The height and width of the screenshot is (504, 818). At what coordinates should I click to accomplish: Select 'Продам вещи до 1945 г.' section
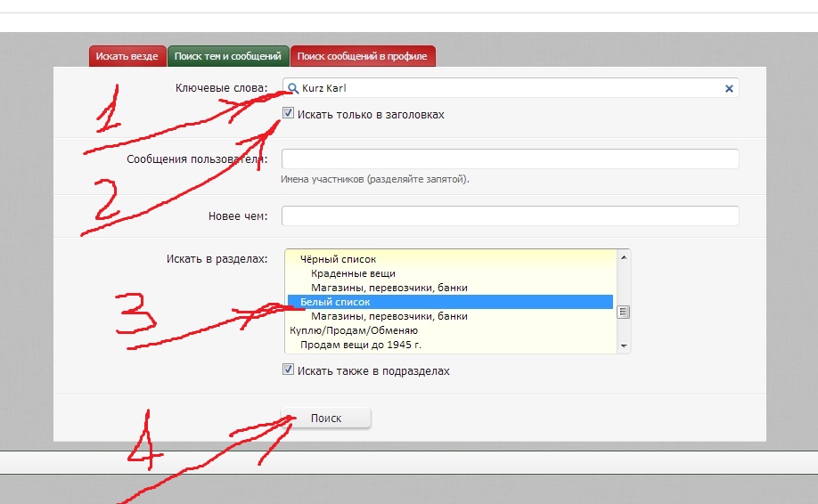362,345
